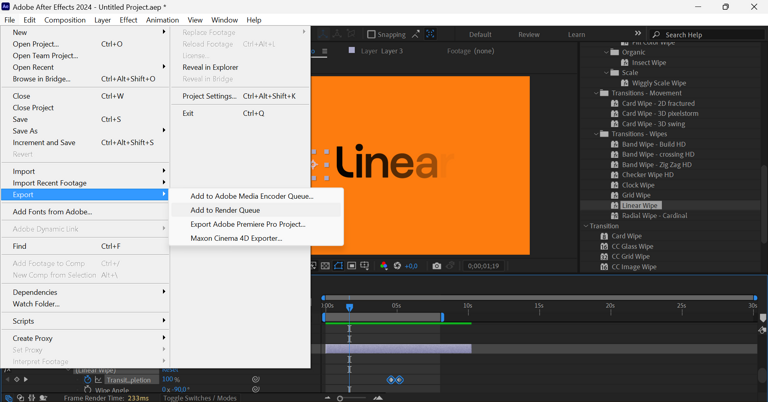Click the Search Help magnifier icon
The height and width of the screenshot is (402, 768).
coord(656,34)
